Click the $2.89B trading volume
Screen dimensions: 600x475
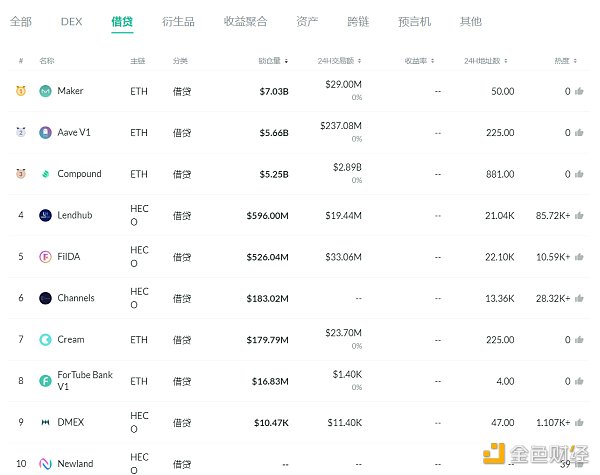pos(347,167)
